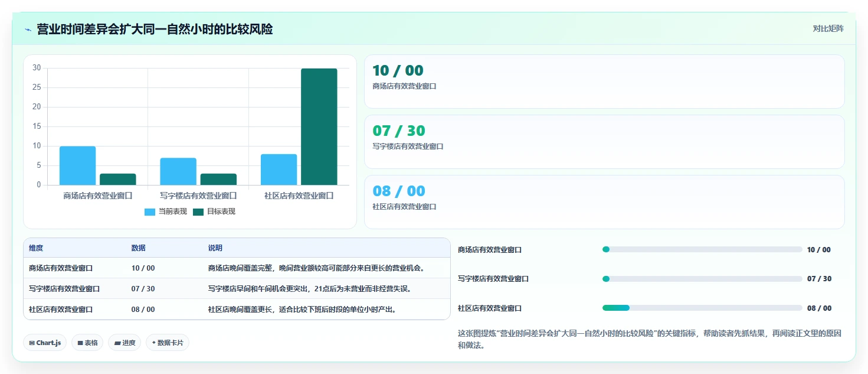Click the blue 当前表现 bar for 社区店
The width and height of the screenshot is (868, 374).
279,170
